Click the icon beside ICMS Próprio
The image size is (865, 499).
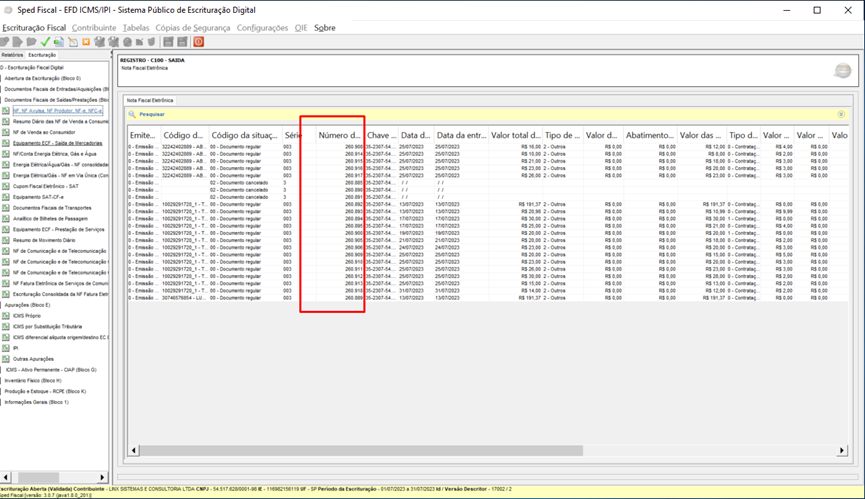6,316
